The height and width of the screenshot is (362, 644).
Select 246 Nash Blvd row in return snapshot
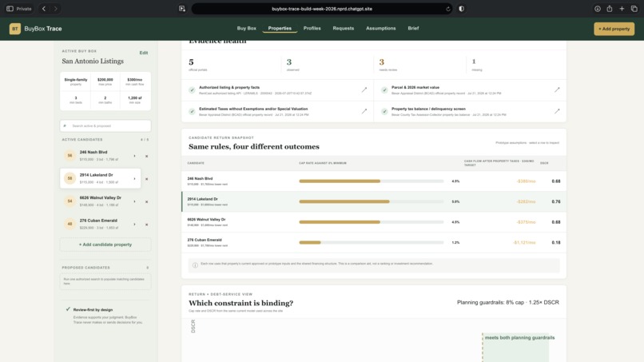[374, 181]
